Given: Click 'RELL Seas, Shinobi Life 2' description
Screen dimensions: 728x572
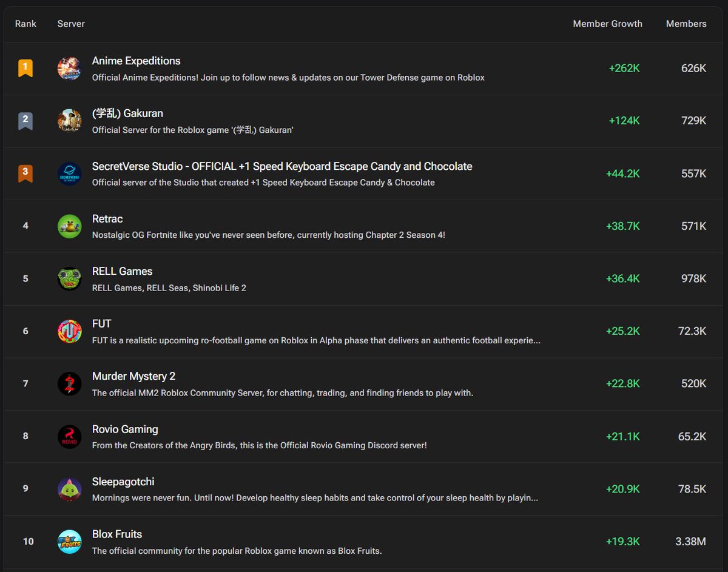Looking at the screenshot, I should (x=169, y=288).
